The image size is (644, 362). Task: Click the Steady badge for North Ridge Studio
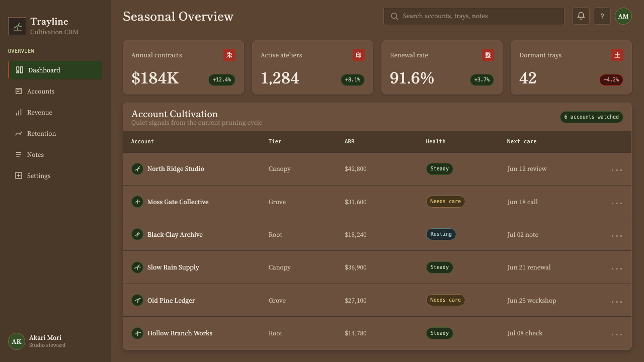tap(440, 169)
